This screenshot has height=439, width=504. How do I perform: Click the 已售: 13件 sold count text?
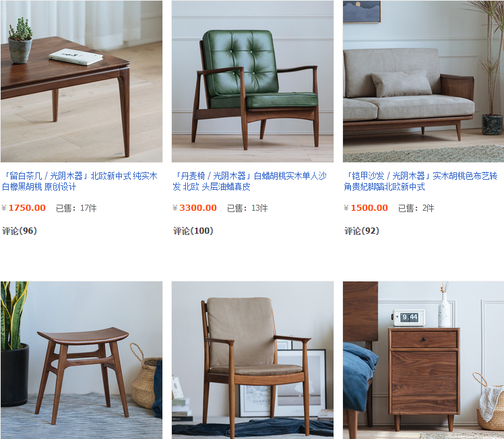[247, 208]
